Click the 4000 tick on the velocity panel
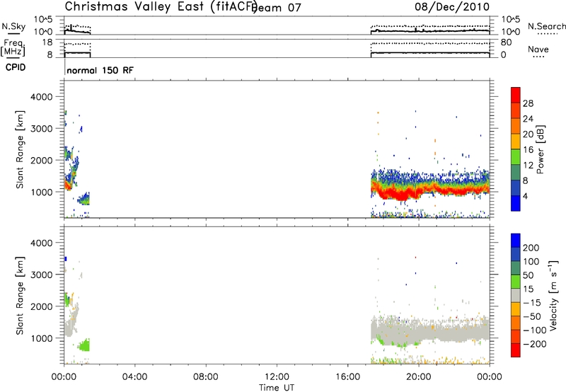The width and height of the screenshot is (566, 392). click(41, 243)
